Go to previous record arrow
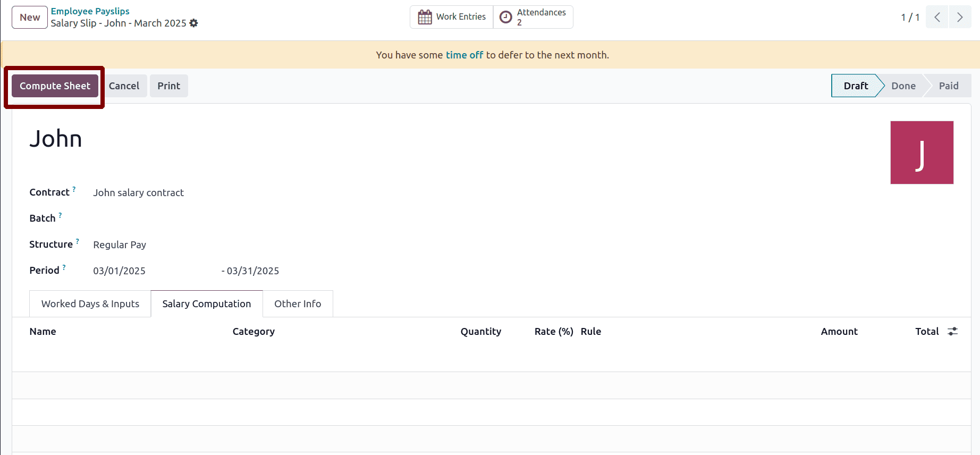The width and height of the screenshot is (980, 455). (937, 17)
